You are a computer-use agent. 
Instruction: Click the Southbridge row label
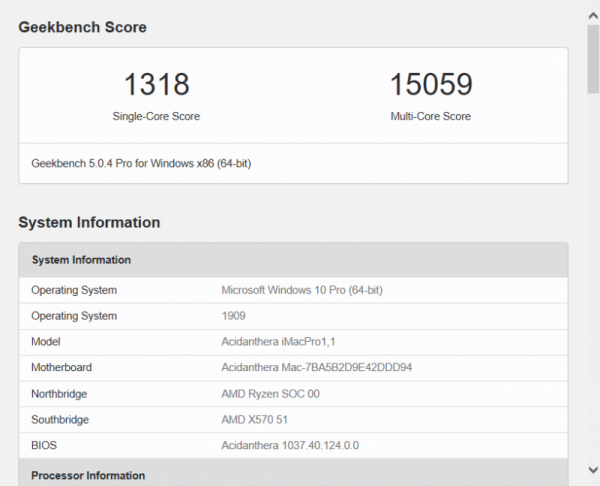tap(60, 420)
